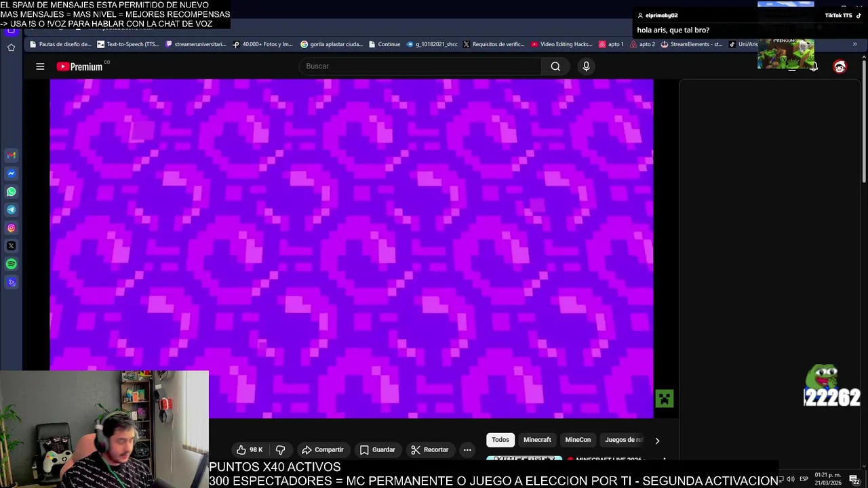The height and width of the screenshot is (488, 868).
Task: Open Spotify in the browser sidebar
Action: [x=12, y=264]
